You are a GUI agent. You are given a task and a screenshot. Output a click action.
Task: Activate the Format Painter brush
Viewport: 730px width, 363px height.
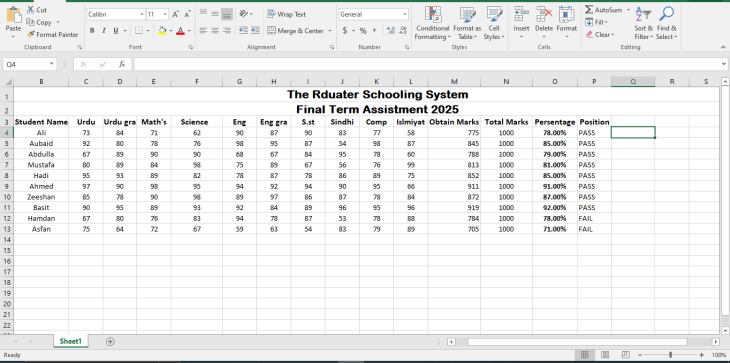[x=31, y=34]
